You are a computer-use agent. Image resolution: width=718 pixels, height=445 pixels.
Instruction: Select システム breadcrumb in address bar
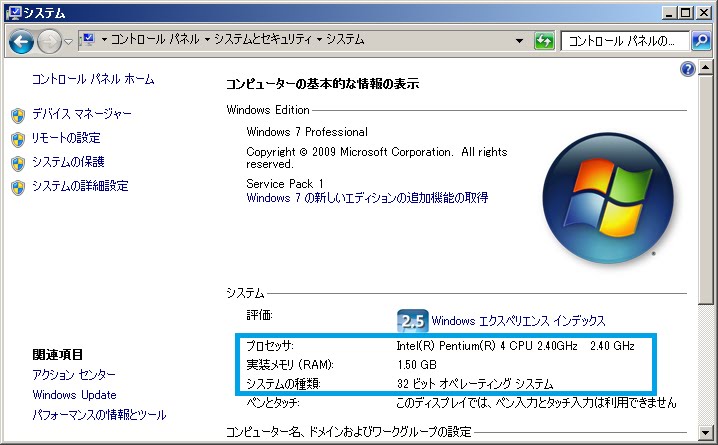[x=345, y=40]
